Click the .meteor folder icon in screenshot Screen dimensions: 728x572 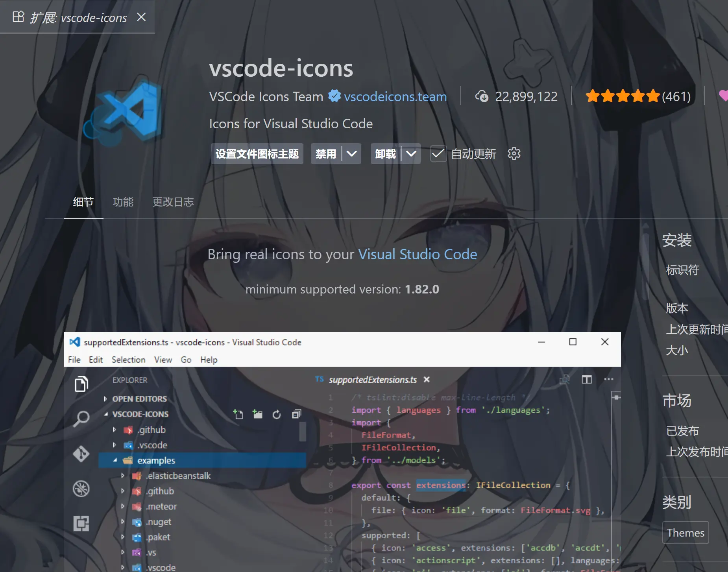pyautogui.click(x=137, y=507)
